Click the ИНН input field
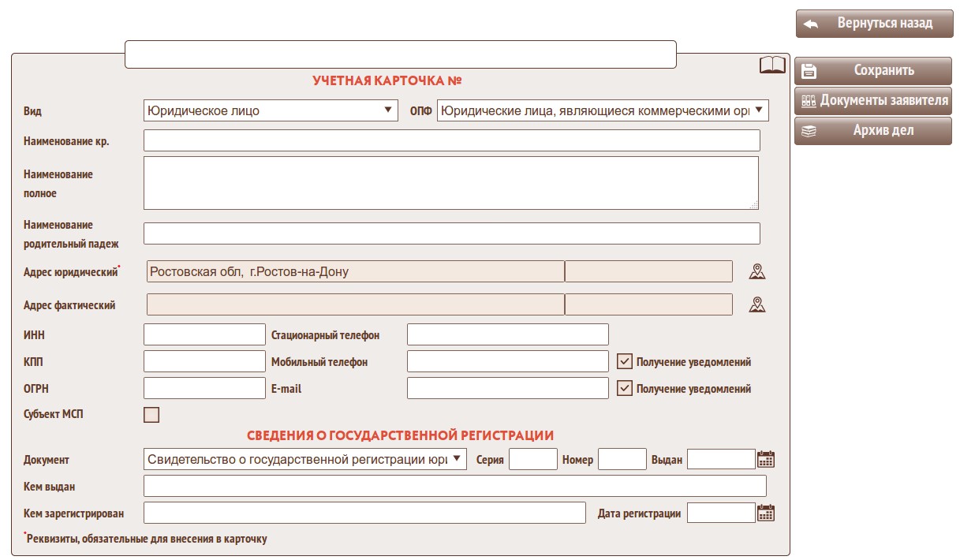Screen dimensions: 960x560 tap(205, 334)
